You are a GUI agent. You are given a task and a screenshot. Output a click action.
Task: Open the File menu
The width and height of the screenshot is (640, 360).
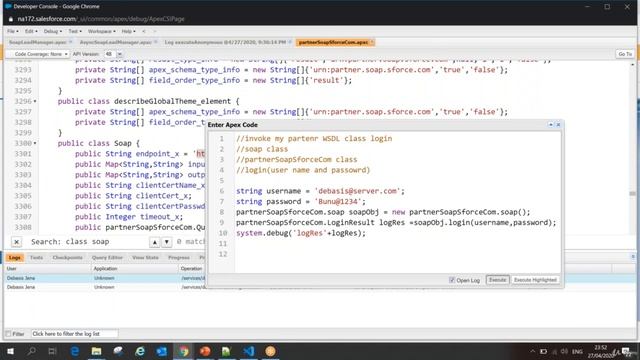pos(12,31)
